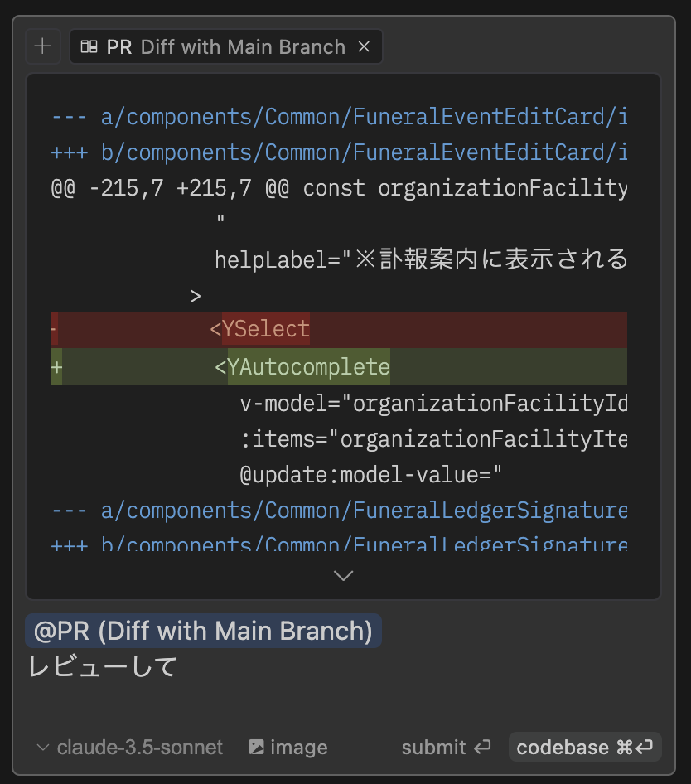Screen dimensions: 691x784
Task: Click the image icon beside image label
Action: pyautogui.click(x=257, y=747)
